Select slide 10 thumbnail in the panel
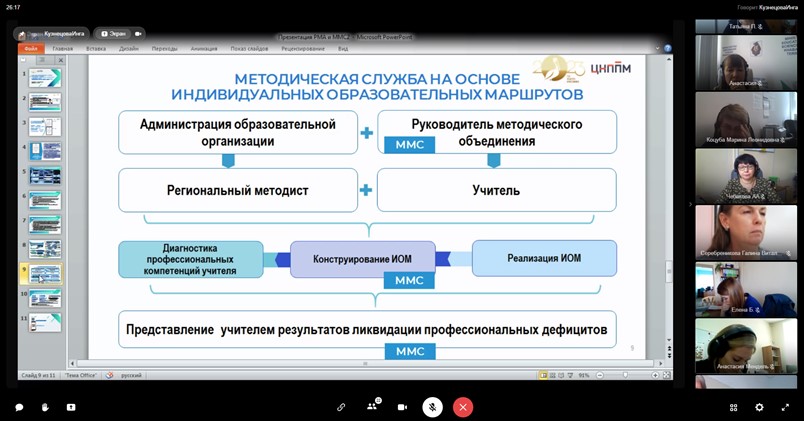 point(45,298)
